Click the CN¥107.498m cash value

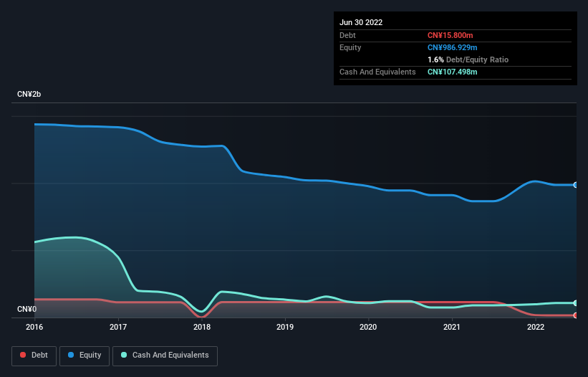pos(452,72)
